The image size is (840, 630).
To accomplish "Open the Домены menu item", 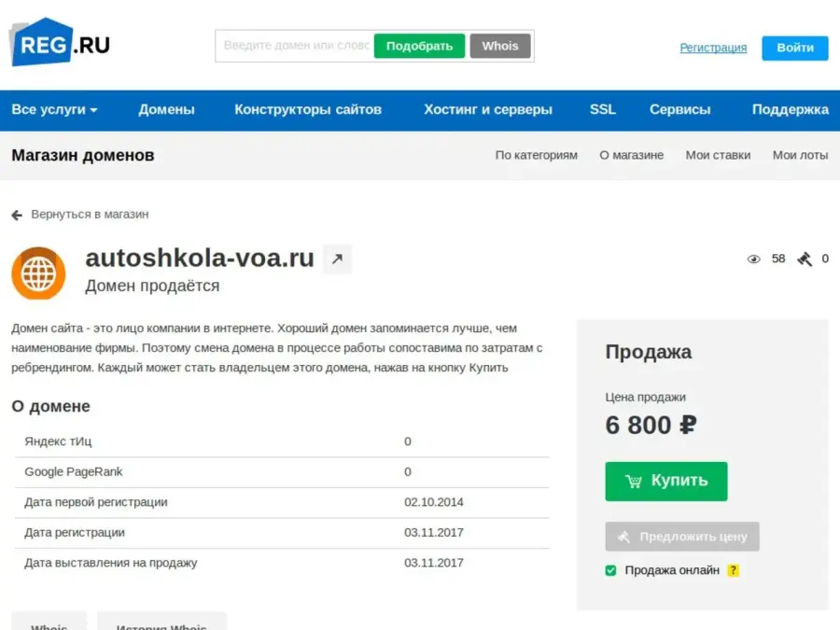I will [166, 110].
